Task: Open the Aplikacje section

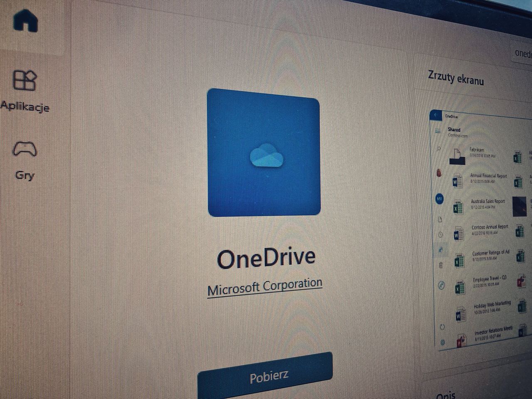Action: click(x=25, y=91)
